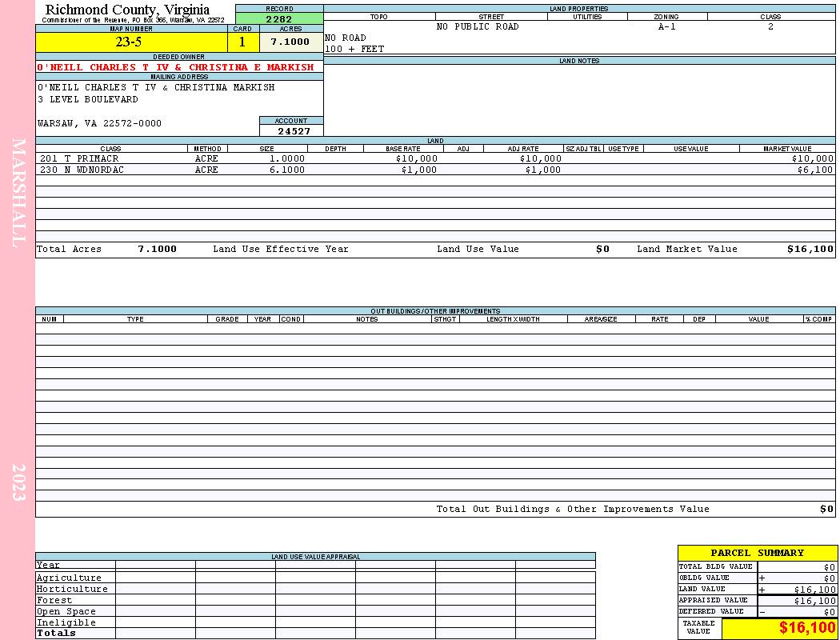The image size is (840, 640).
Task: Click Richmond County, Virginia title
Action: pyautogui.click(x=127, y=10)
